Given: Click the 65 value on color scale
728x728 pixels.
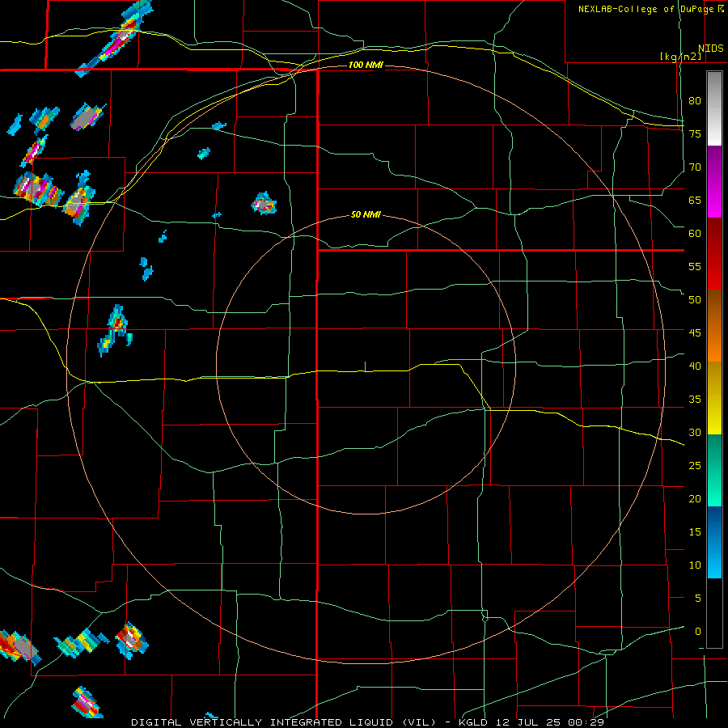Looking at the screenshot, I should [x=695, y=200].
